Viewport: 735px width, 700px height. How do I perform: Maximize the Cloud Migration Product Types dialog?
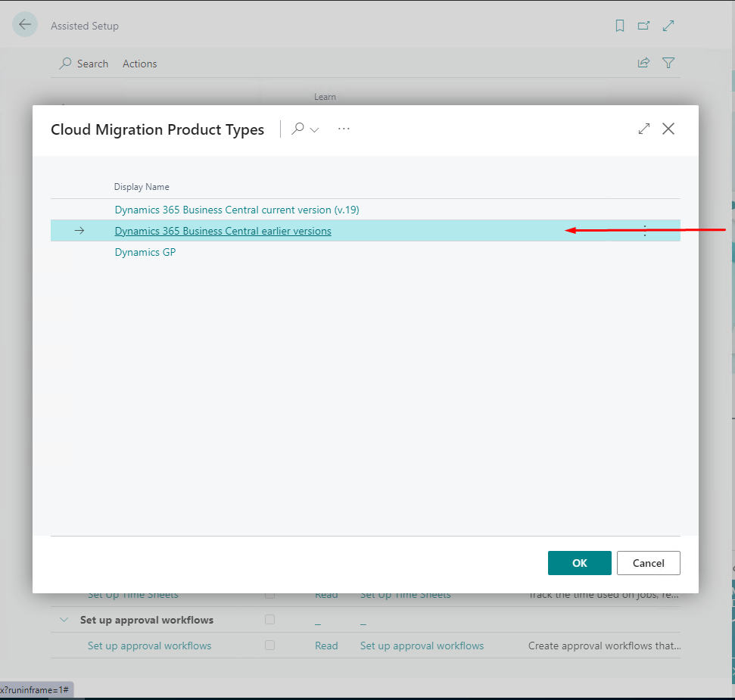pyautogui.click(x=644, y=129)
